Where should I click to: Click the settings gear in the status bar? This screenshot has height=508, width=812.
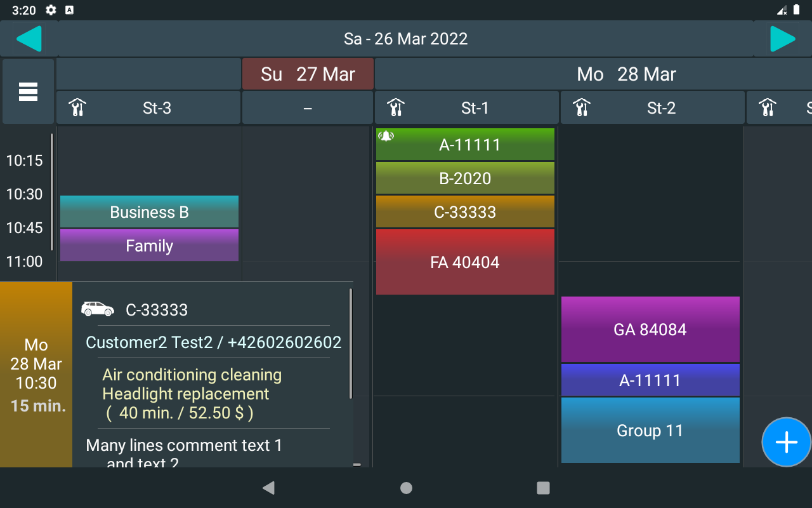point(51,10)
